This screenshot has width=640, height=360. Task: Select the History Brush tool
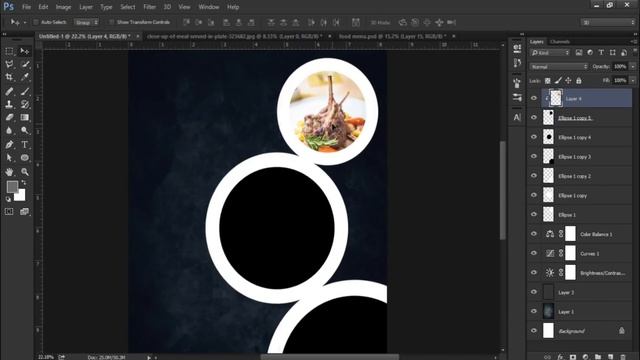point(24,104)
